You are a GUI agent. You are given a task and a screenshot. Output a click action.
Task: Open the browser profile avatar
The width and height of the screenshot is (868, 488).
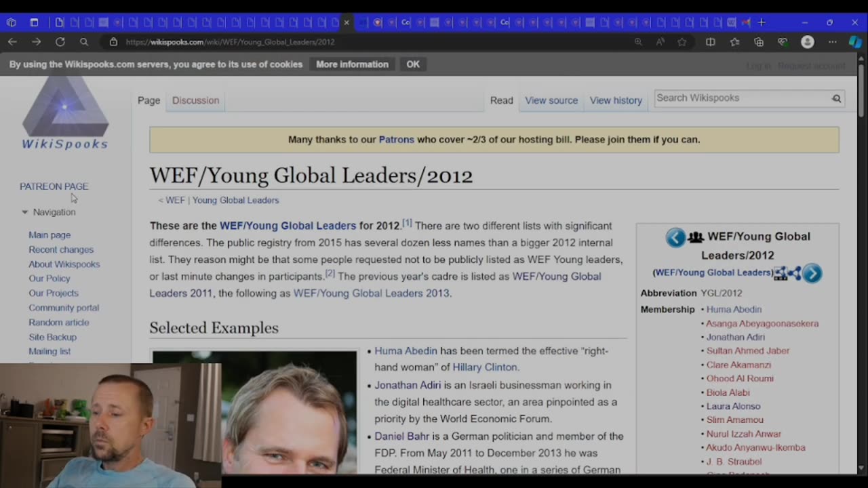(808, 41)
